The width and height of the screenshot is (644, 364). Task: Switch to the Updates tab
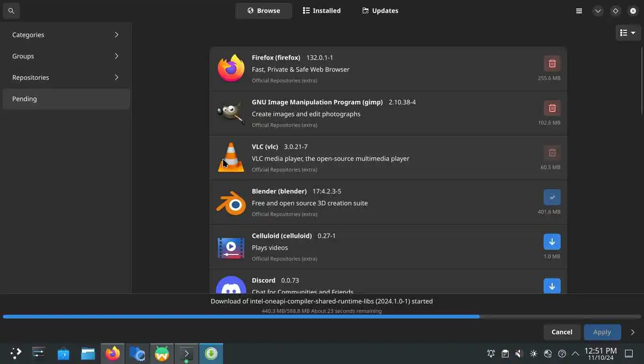pos(380,10)
